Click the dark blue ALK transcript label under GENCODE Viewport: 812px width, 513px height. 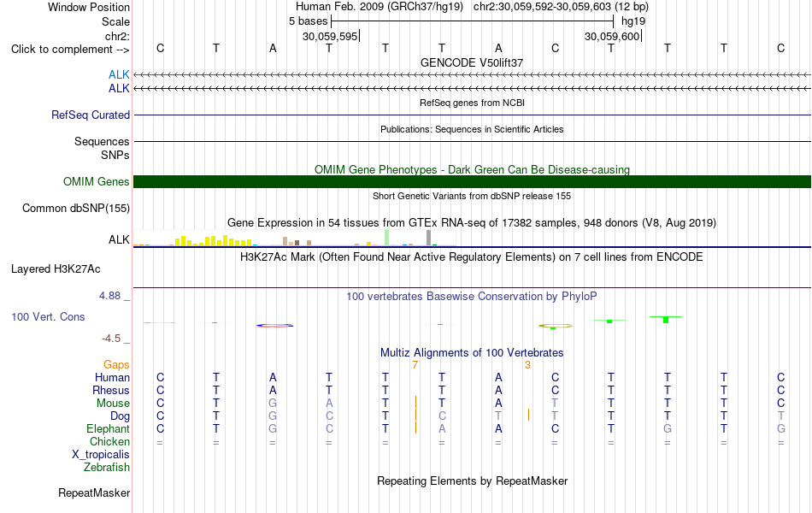119,89
